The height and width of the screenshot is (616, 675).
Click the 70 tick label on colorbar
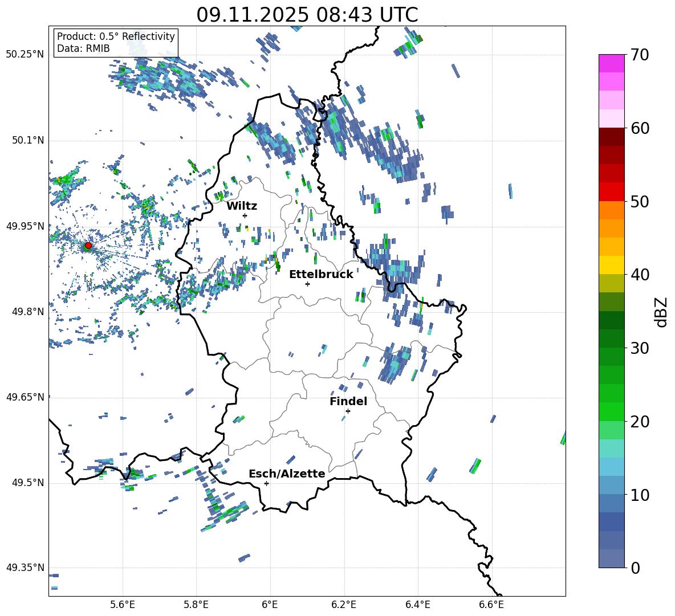click(640, 55)
